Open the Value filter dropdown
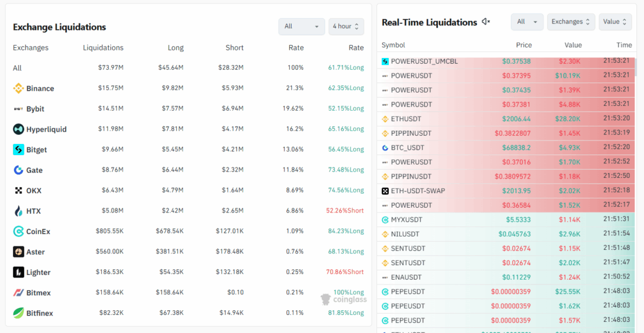 coord(615,22)
